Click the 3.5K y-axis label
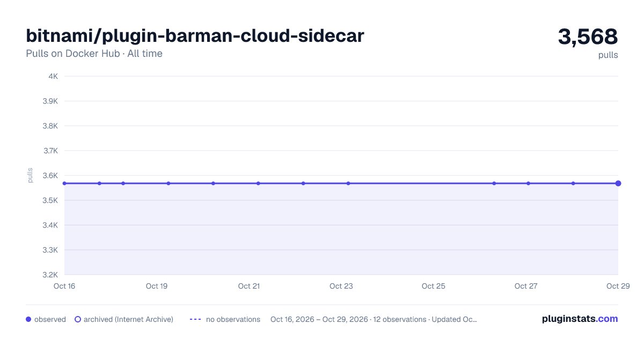This screenshot has width=644, height=338. coord(50,200)
